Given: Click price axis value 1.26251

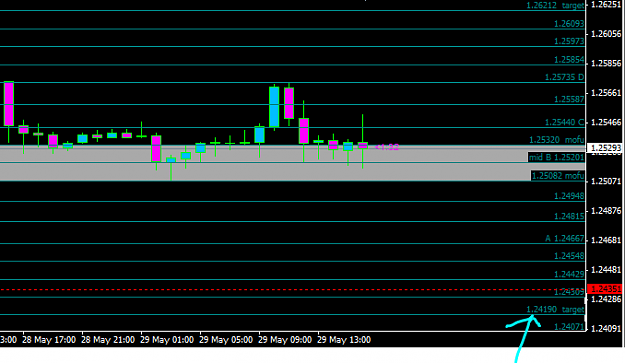Looking at the screenshot, I should click(606, 5).
